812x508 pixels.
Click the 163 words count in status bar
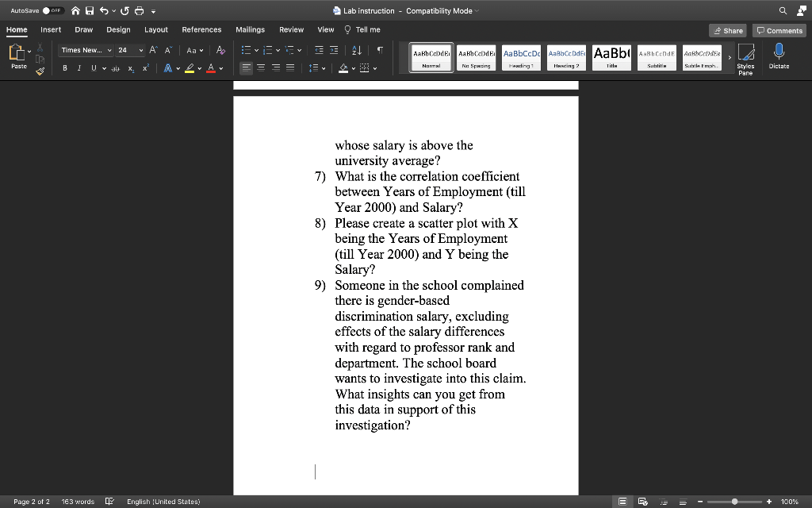click(x=78, y=502)
